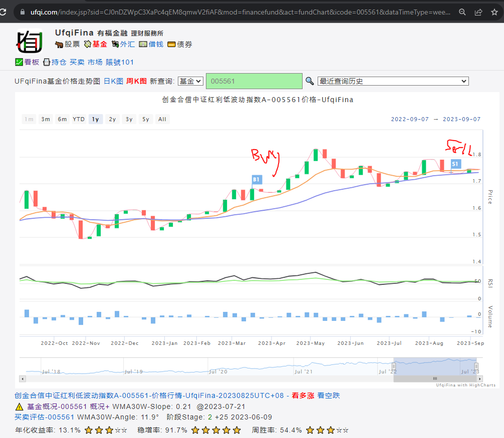Screen dimensions: 504x438
Task: Click the 005561 fund code field
Action: [254, 81]
